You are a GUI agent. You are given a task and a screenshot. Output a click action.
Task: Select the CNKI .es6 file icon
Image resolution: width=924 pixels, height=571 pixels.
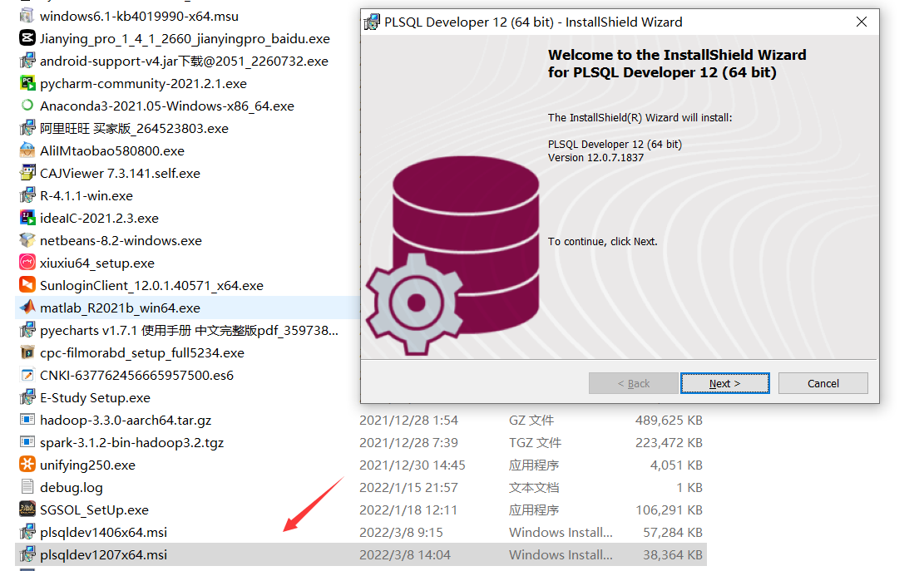coord(27,374)
